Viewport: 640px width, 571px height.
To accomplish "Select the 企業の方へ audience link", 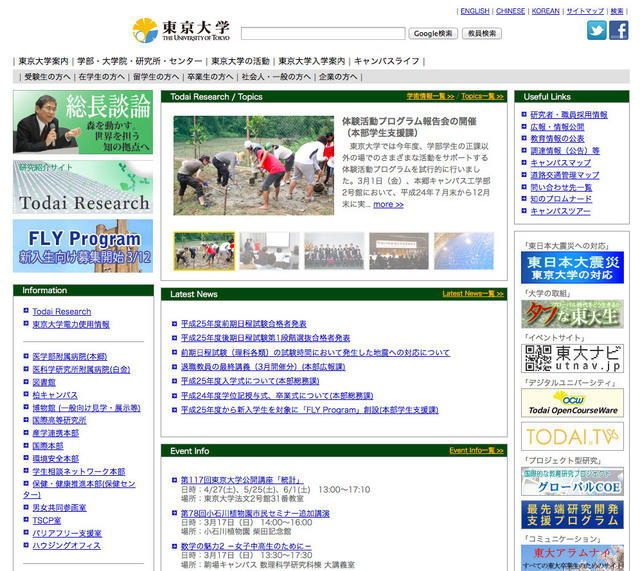I will click(338, 77).
